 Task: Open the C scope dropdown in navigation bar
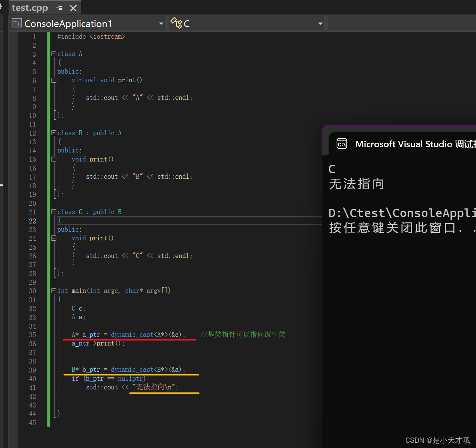320,23
